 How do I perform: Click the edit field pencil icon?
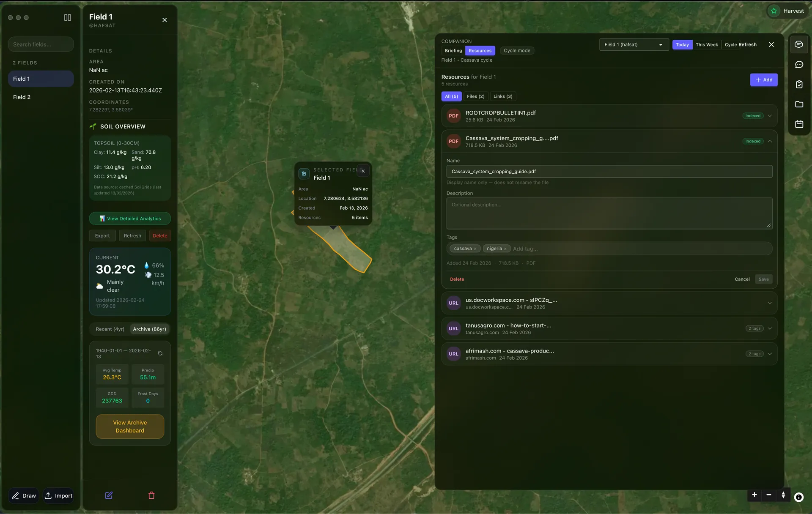pos(109,495)
